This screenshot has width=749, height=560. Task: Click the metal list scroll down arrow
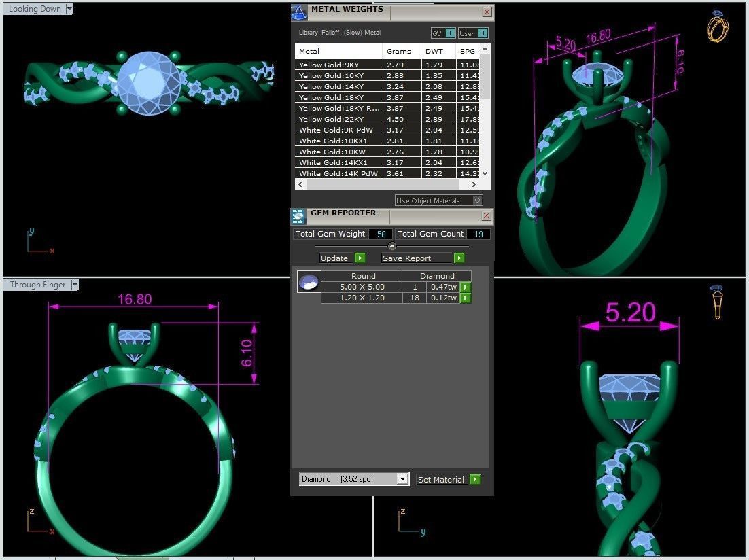[x=485, y=173]
